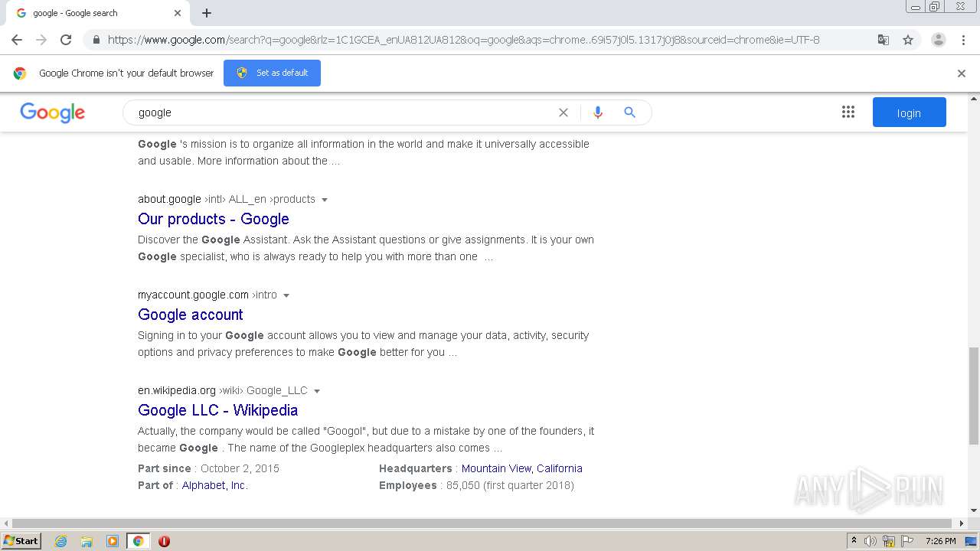Click the Headquarters label text
This screenshot has height=551, width=980.
point(416,468)
